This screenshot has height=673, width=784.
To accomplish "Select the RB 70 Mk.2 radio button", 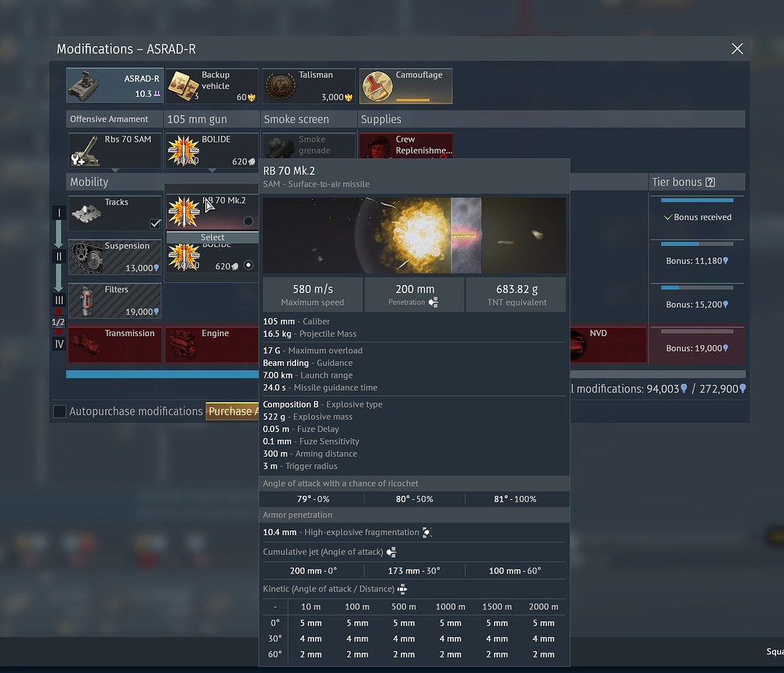I will click(249, 221).
